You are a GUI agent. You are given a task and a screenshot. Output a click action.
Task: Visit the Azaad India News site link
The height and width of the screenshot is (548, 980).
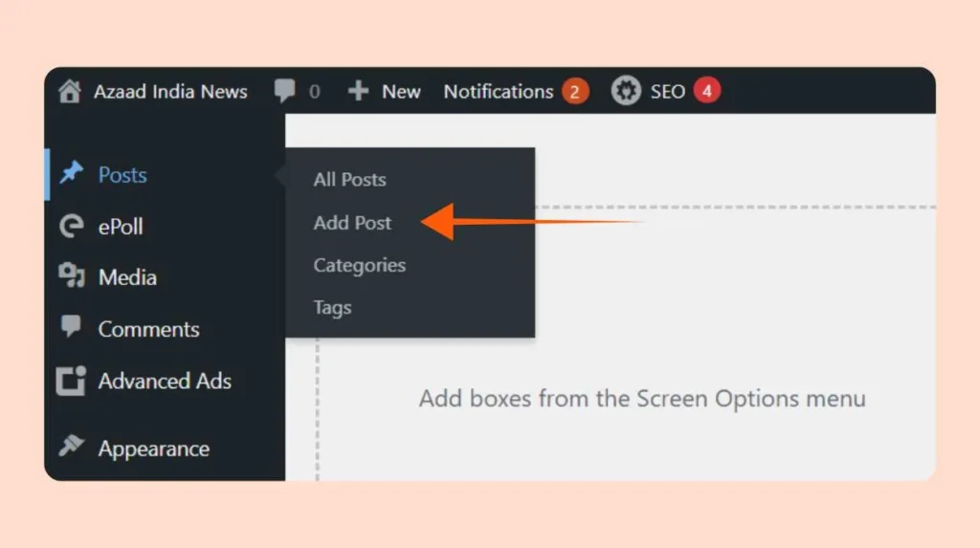click(170, 92)
